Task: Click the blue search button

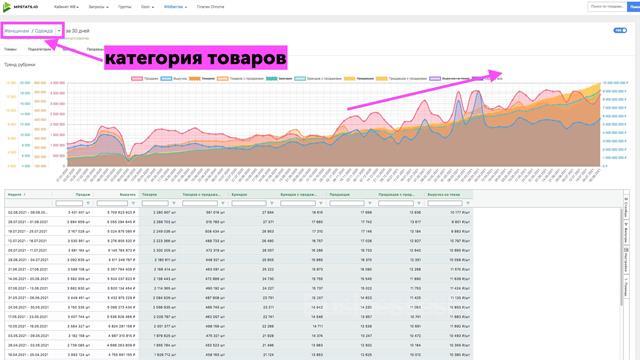Action: tap(634, 7)
